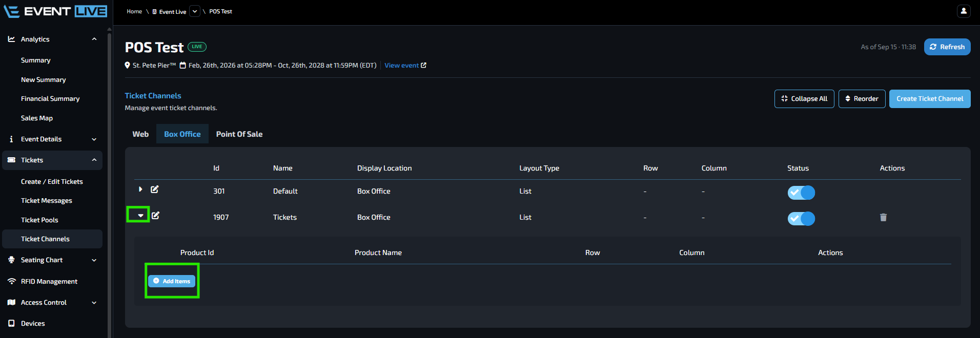Screen dimensions: 980x338
Task: Select the Box Office tab
Action: pos(182,134)
